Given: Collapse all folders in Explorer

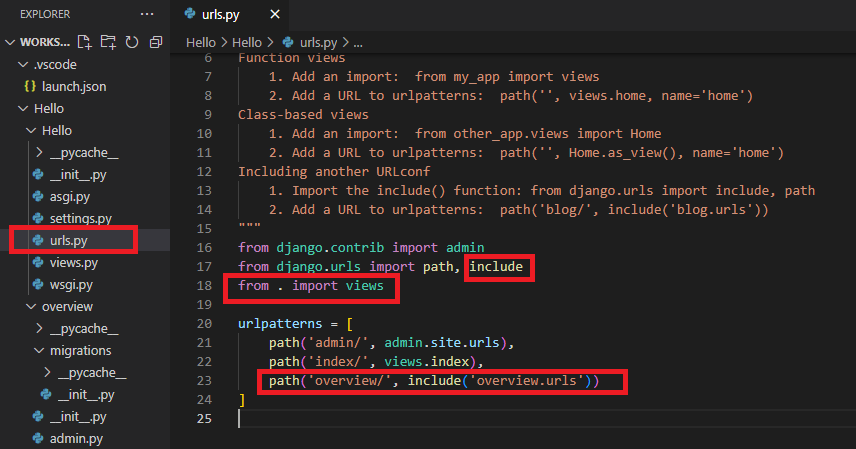Looking at the screenshot, I should 156,42.
